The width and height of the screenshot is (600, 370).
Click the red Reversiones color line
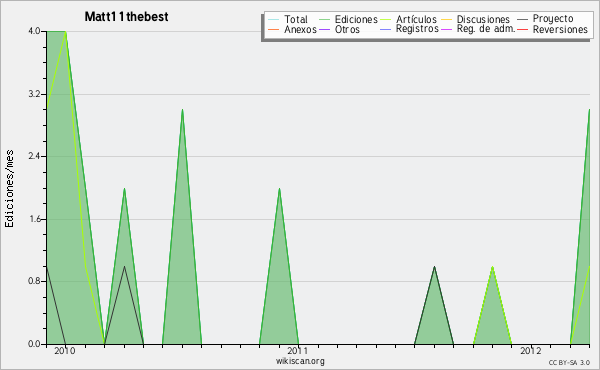[x=523, y=29]
